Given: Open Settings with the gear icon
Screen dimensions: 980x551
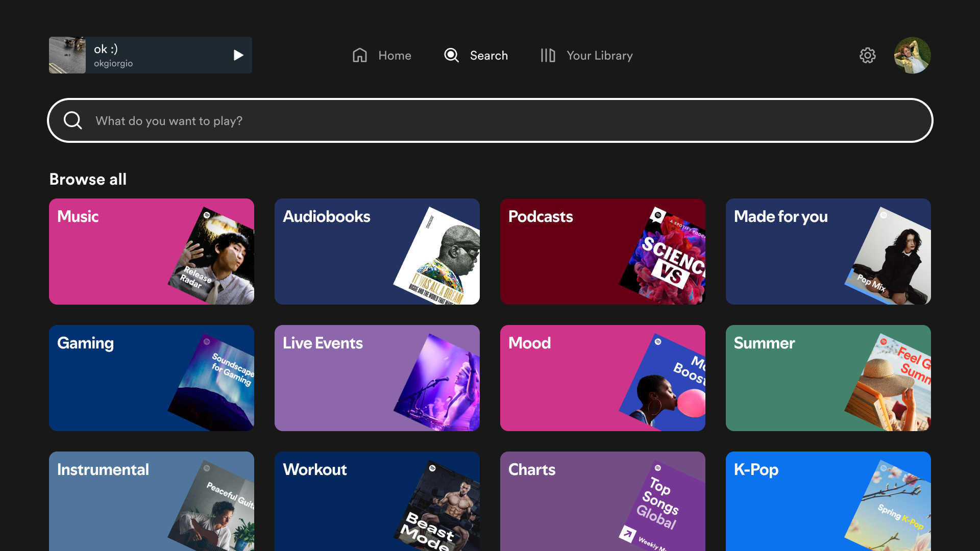Looking at the screenshot, I should (867, 55).
